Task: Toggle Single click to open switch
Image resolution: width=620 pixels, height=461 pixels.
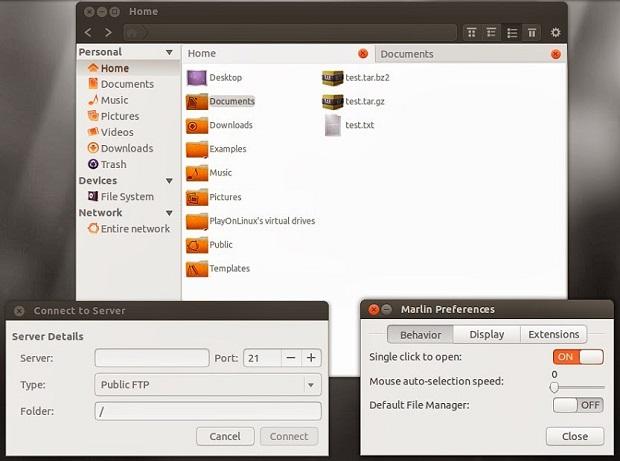Action: (x=578, y=357)
